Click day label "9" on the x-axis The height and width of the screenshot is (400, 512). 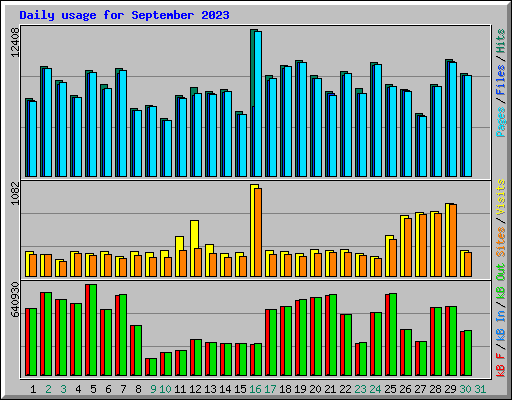coord(153,389)
